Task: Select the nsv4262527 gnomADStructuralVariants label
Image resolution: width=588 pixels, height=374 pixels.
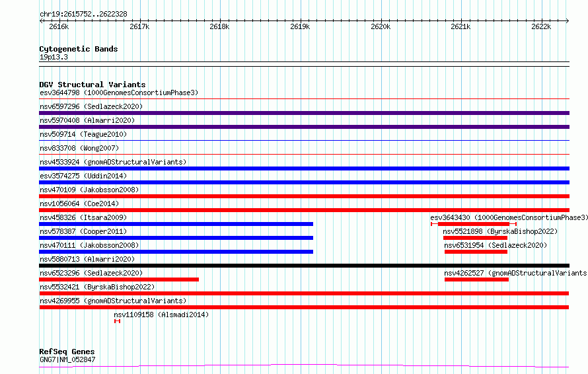Action: pyautogui.click(x=515, y=273)
